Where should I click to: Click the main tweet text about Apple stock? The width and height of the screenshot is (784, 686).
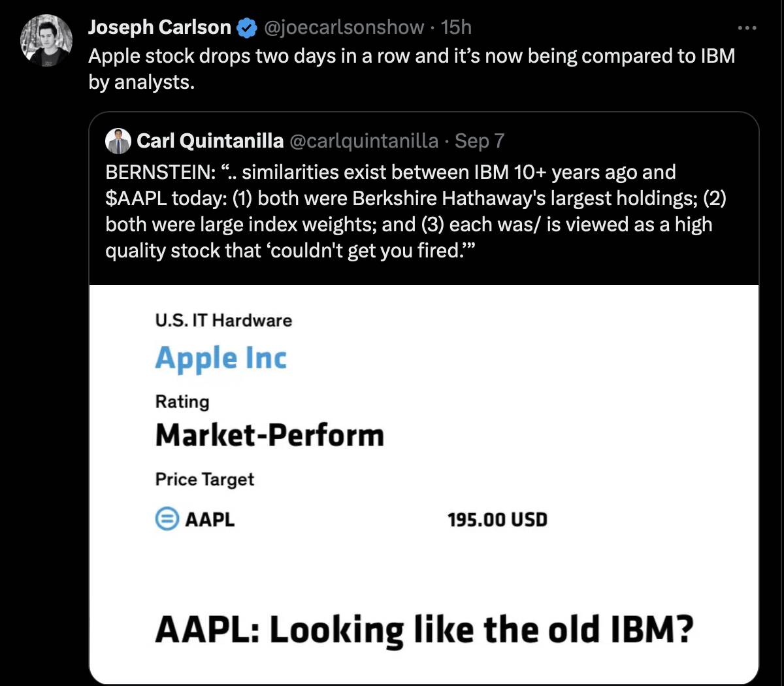[x=412, y=69]
